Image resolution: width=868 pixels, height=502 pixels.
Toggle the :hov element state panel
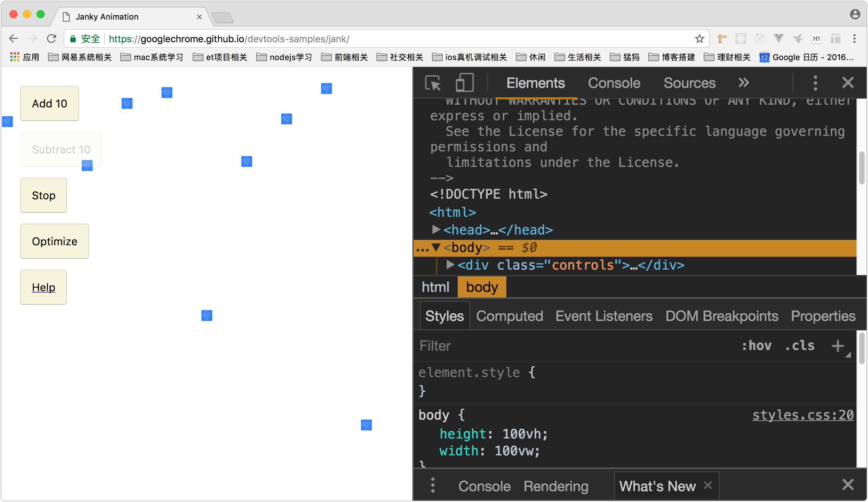756,346
